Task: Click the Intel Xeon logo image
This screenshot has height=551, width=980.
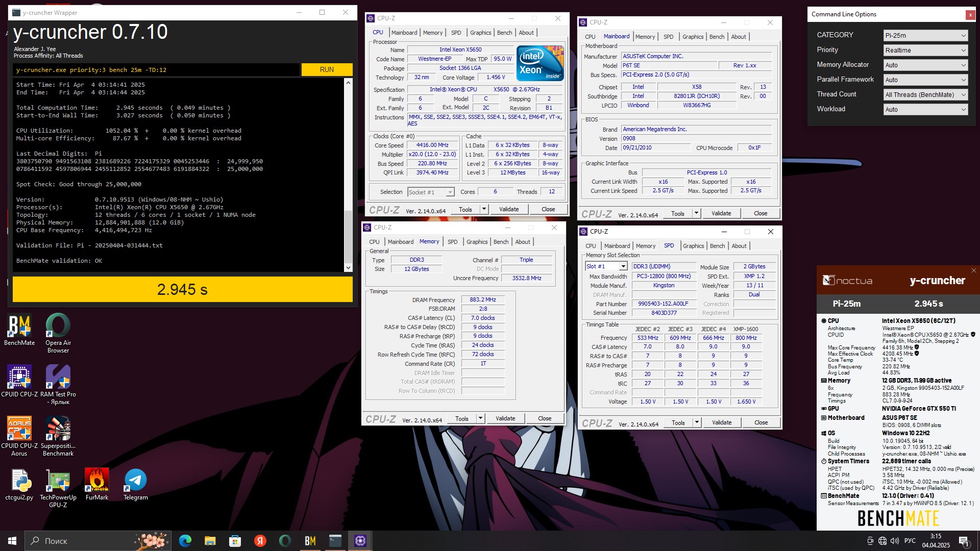Action: 540,63
